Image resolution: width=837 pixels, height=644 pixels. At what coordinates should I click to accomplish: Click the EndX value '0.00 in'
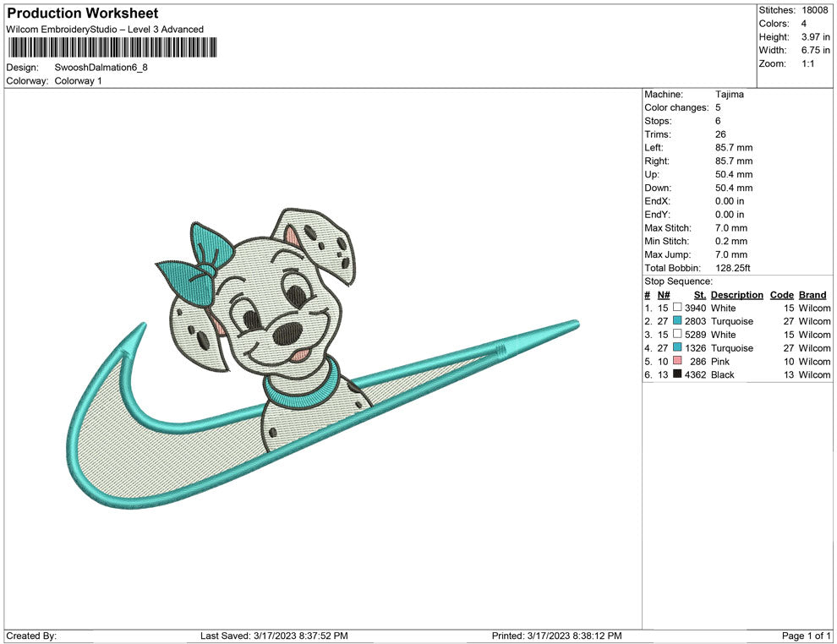click(x=730, y=201)
